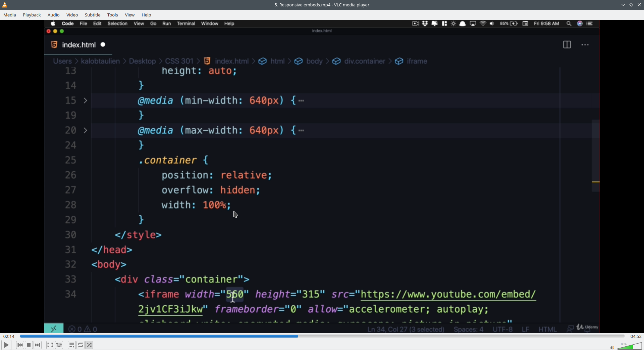Click the YouTube embed URL in code
The height and width of the screenshot is (350, 644).
click(x=448, y=295)
